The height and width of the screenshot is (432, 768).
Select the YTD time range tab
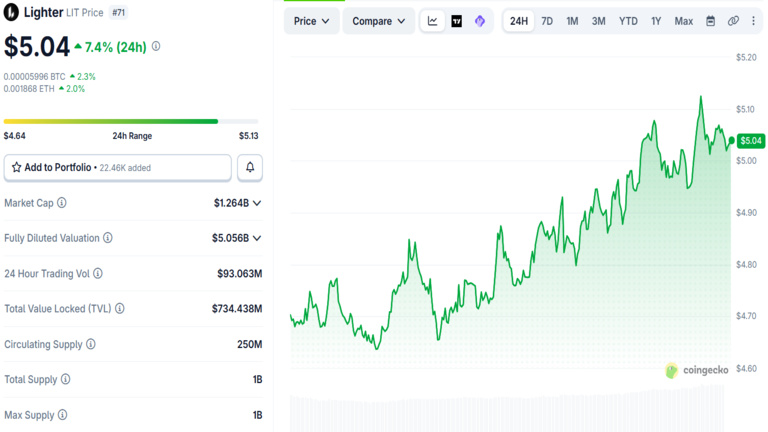tap(628, 21)
